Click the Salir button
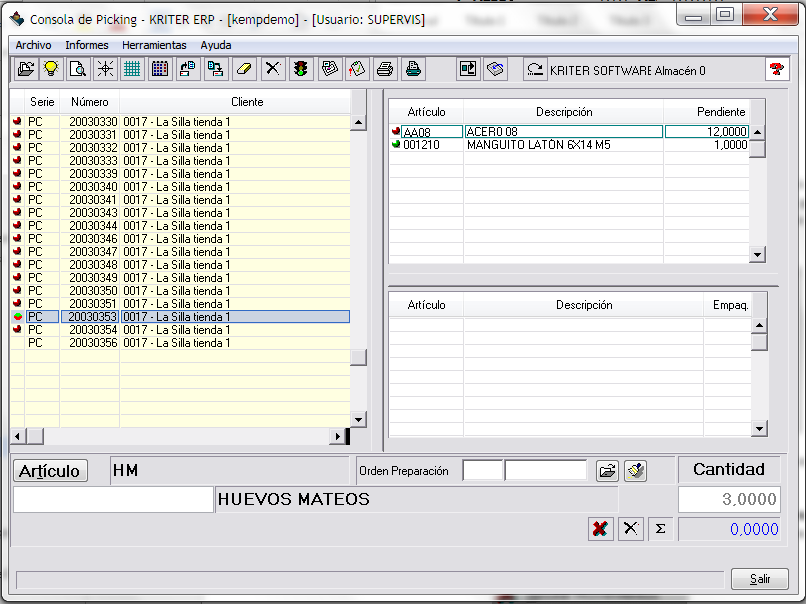 coord(760,579)
